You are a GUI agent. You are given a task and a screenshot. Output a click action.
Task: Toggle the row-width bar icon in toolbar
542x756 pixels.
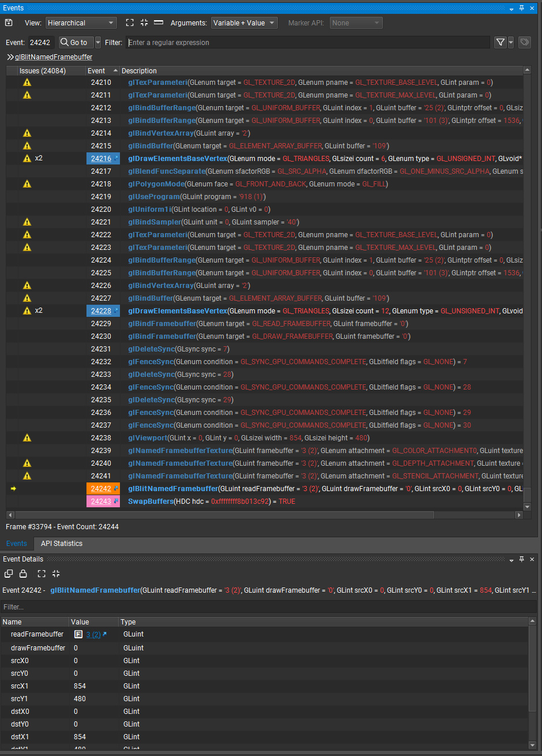coord(159,23)
